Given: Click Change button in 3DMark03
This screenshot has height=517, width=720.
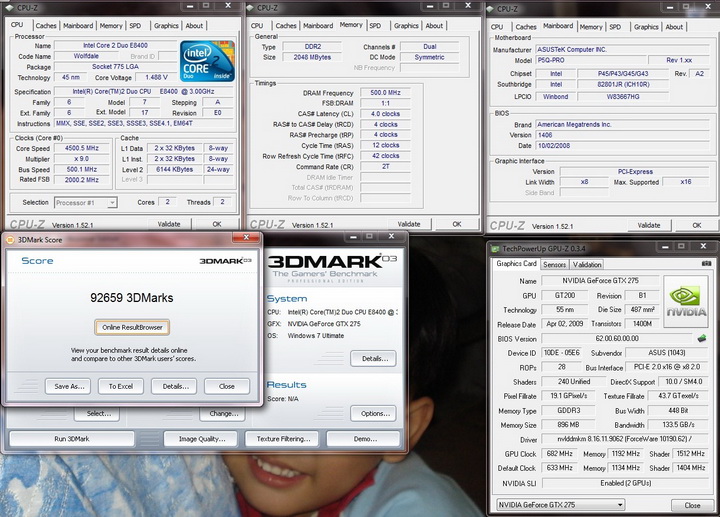Looking at the screenshot, I should [222, 414].
